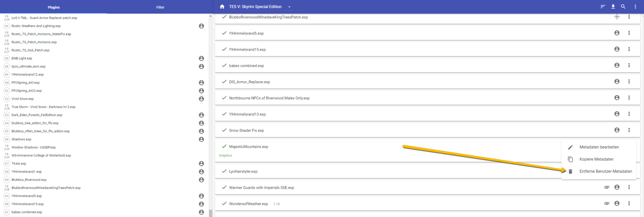Select Vivid Snow.esp in the sidebar list
The width and height of the screenshot is (644, 217).
(22, 99)
